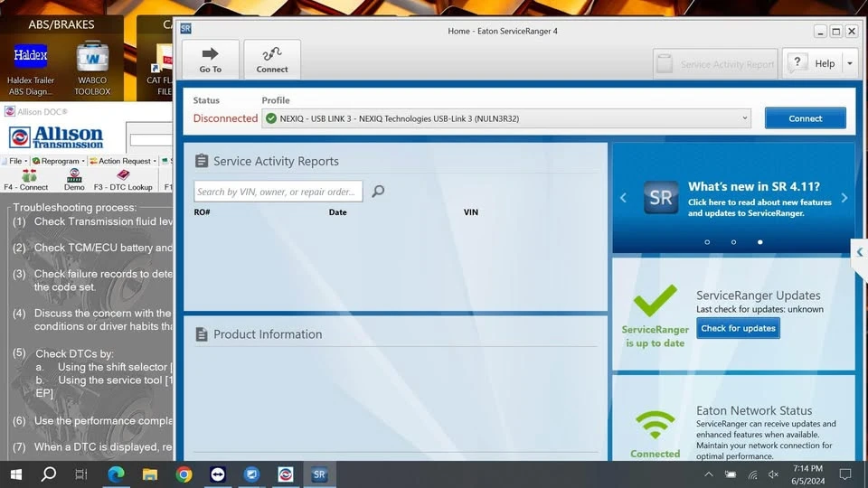The width and height of the screenshot is (868, 488).
Task: Launch Microsoft Edge from taskbar
Action: [x=116, y=474]
